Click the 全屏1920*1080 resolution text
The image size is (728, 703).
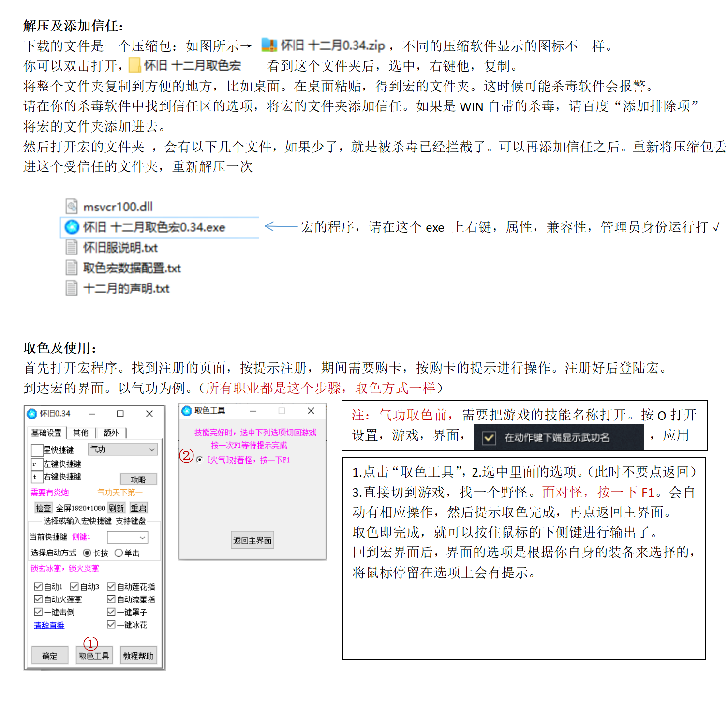(81, 508)
